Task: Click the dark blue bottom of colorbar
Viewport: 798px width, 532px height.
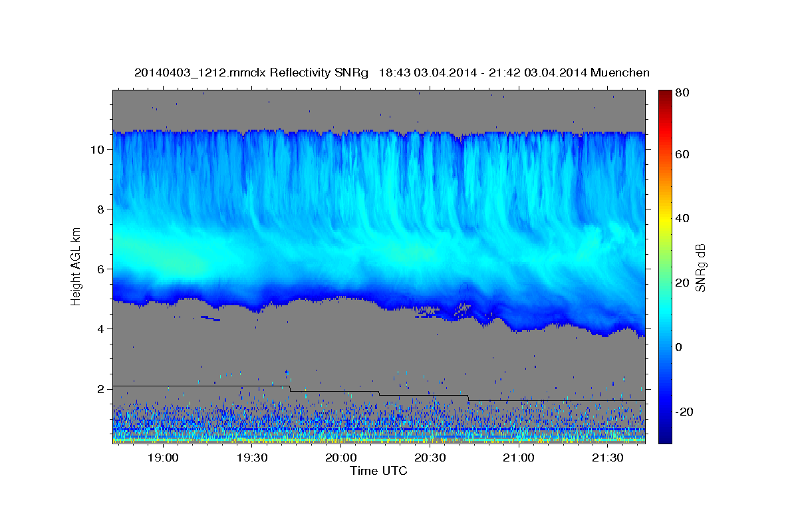Action: tap(664, 436)
